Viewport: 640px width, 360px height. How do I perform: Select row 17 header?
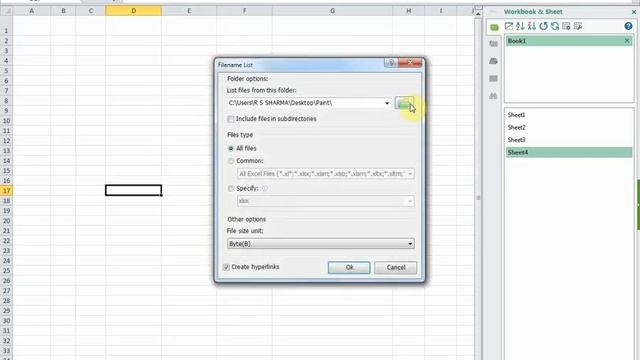pyautogui.click(x=7, y=191)
